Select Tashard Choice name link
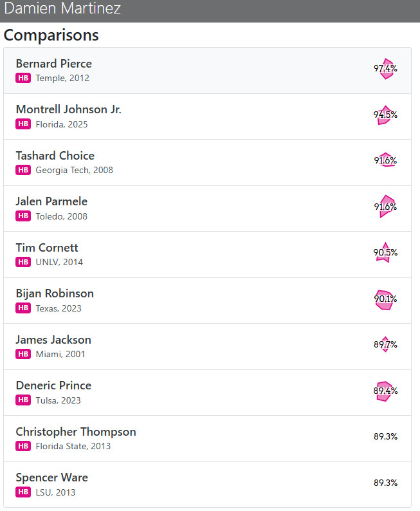This screenshot has width=420, height=511. (x=55, y=156)
